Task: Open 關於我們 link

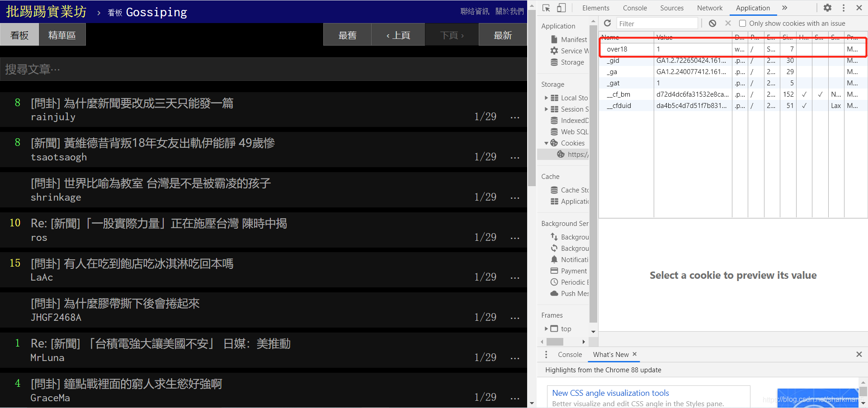Action: coord(509,11)
